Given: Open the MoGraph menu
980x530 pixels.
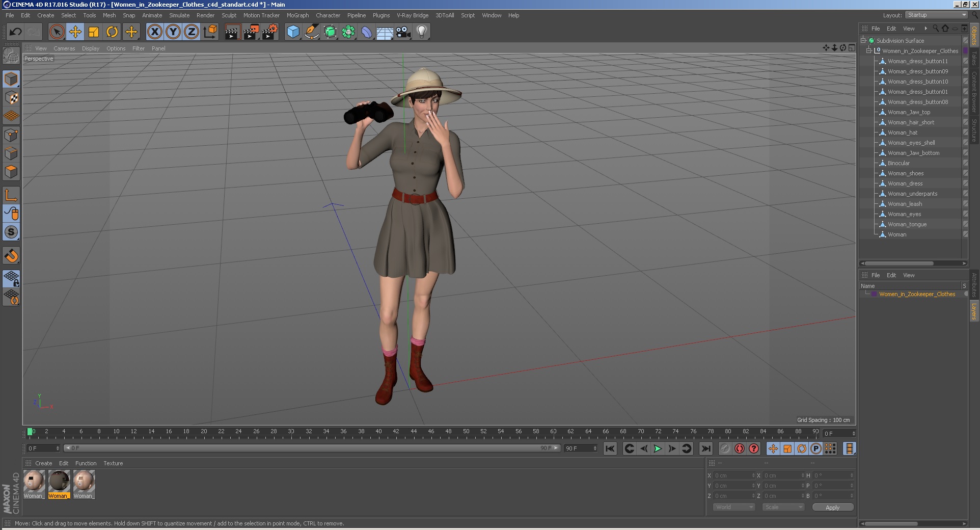Looking at the screenshot, I should coord(297,15).
